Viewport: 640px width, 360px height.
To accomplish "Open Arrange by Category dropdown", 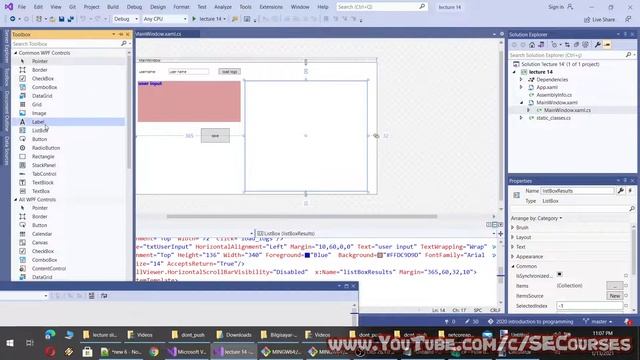I will point(536,218).
